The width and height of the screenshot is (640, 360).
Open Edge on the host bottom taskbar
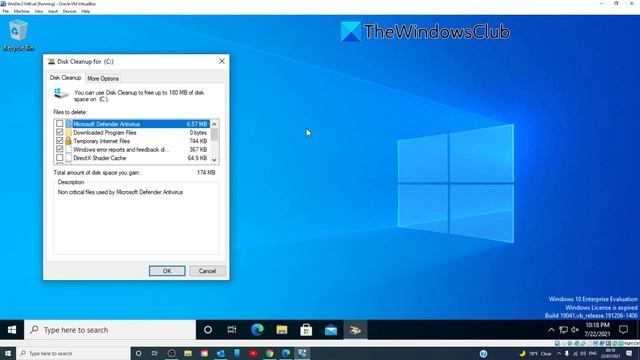(x=286, y=353)
